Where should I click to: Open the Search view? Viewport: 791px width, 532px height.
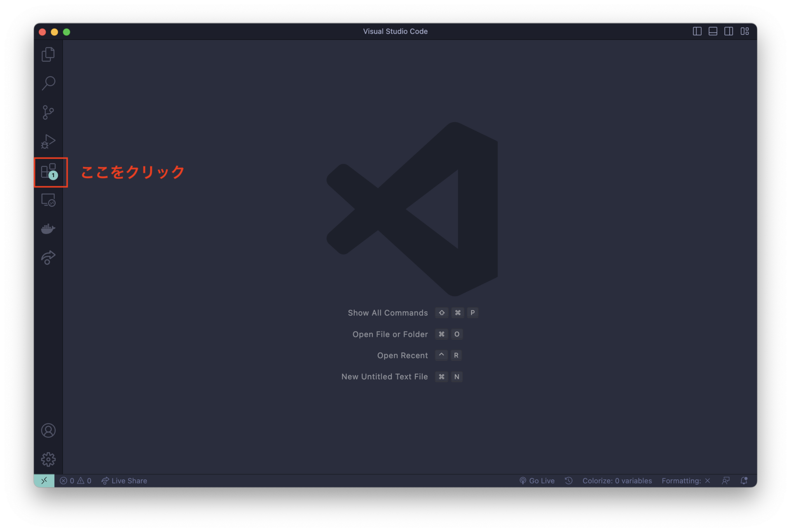(x=48, y=83)
